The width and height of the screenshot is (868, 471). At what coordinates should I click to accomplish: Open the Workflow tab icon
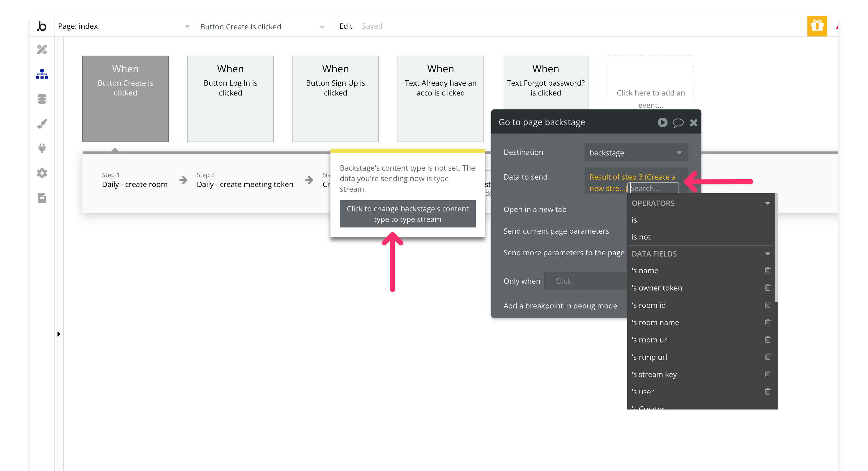42,74
